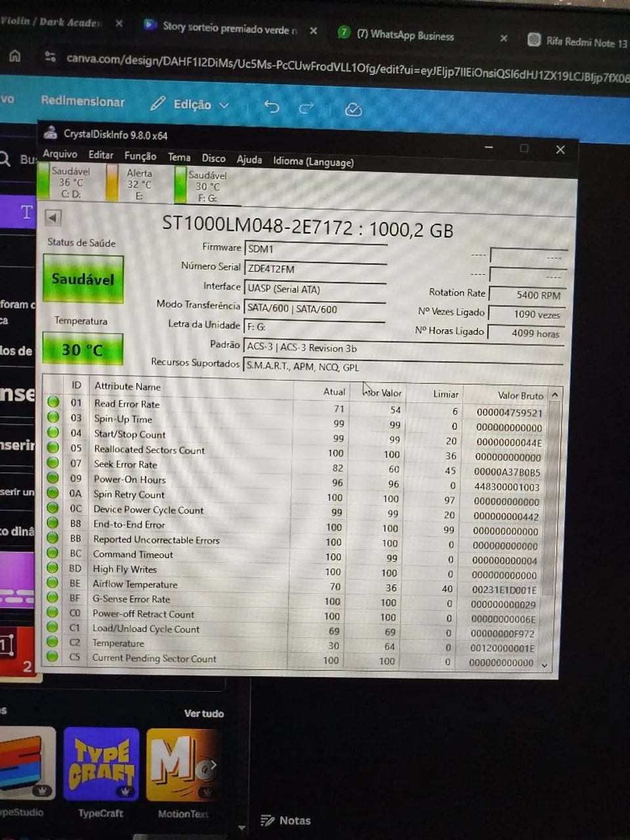Click the serial number field ZDE4T2FM
Screen dimensions: 630x840
click(x=315, y=269)
